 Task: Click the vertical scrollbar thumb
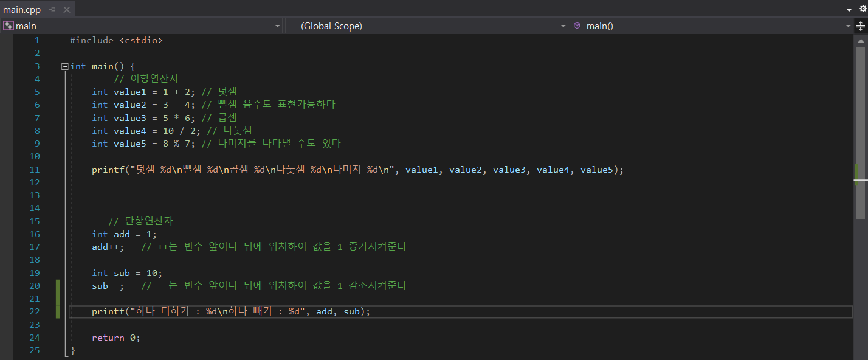(x=861, y=132)
